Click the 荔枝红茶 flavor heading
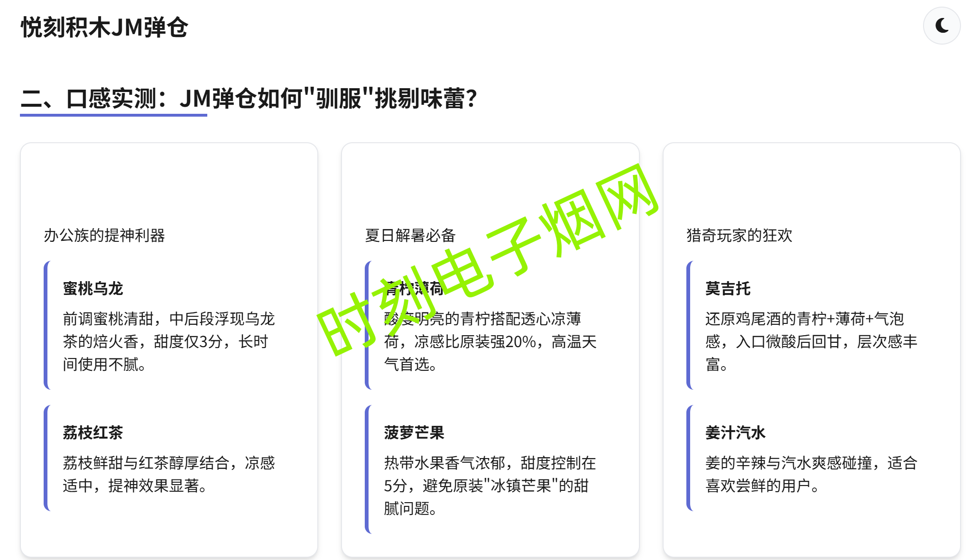970x560 pixels. (93, 432)
